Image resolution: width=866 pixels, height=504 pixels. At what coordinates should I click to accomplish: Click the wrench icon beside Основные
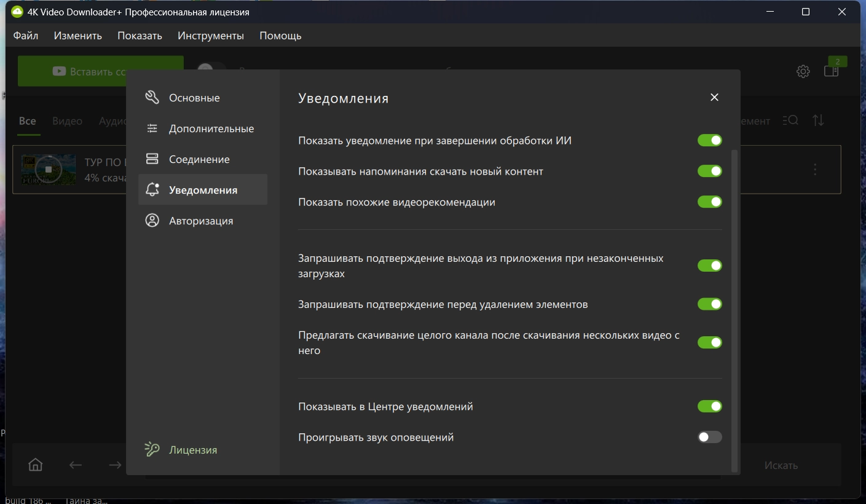[152, 98]
